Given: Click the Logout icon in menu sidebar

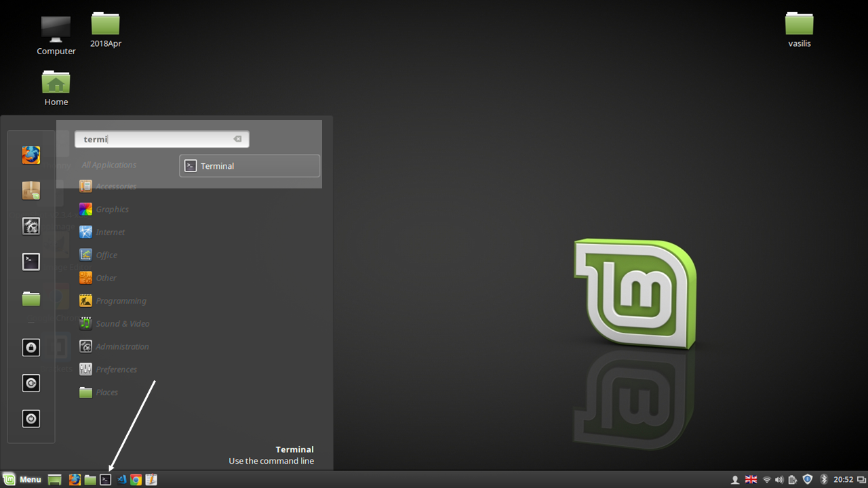Looking at the screenshot, I should [x=31, y=383].
